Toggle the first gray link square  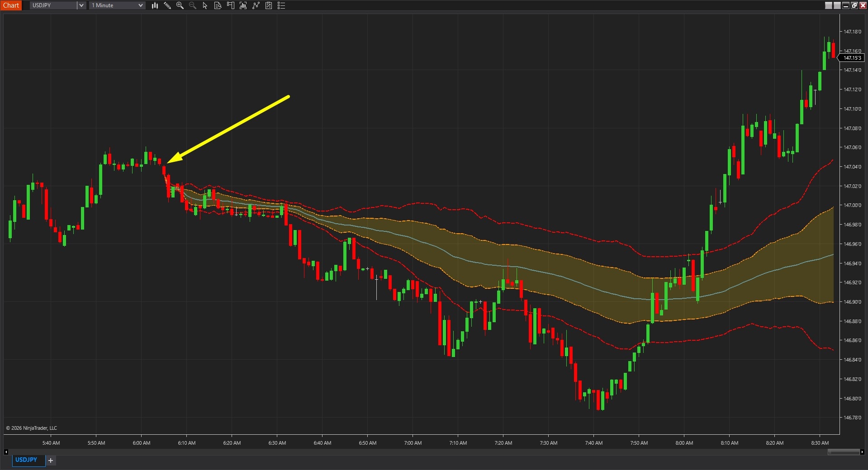(x=829, y=5)
